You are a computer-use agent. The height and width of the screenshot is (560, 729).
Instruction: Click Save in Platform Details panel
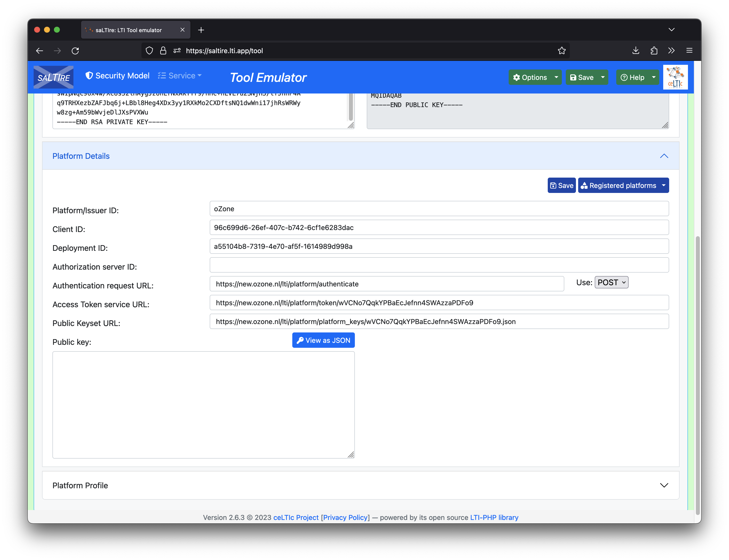(x=561, y=185)
